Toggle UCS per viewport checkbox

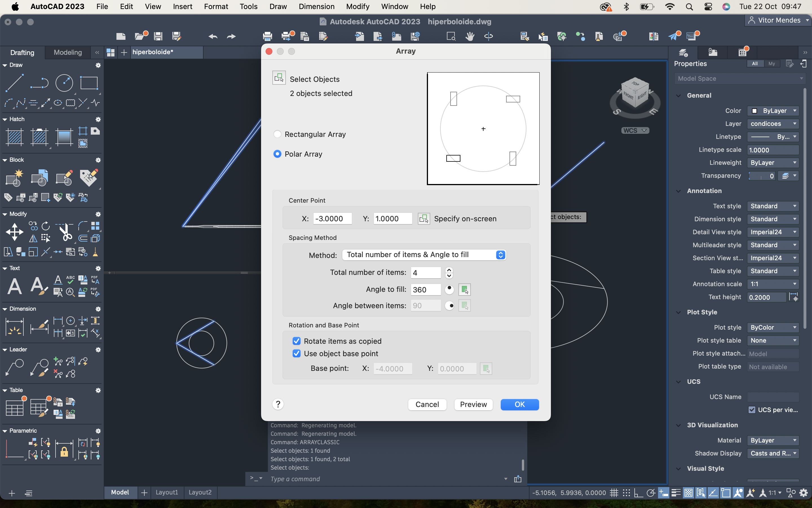coord(752,410)
